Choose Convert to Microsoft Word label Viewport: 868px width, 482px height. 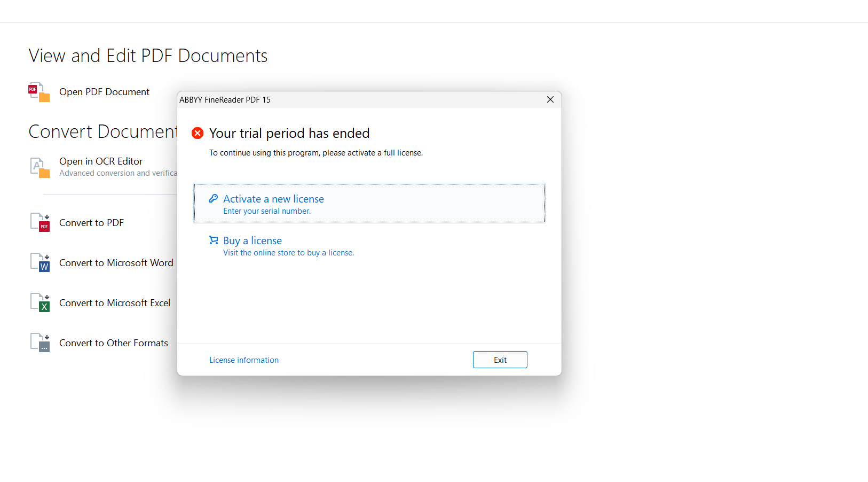[x=116, y=263]
